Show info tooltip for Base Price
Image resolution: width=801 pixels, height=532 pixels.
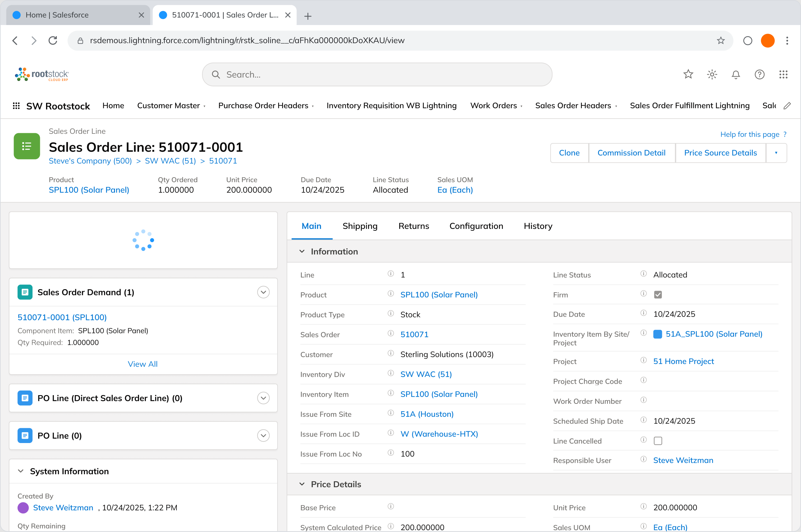[391, 506]
